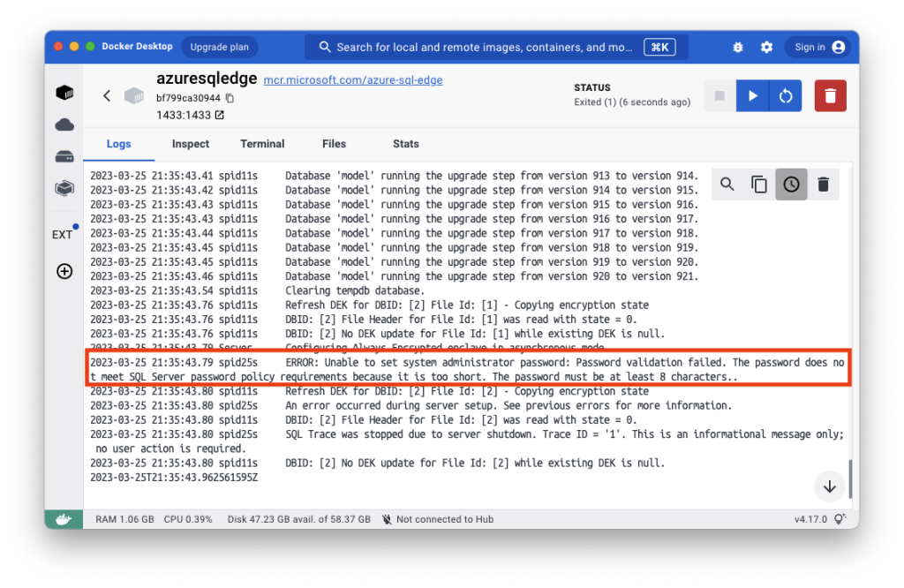The width and height of the screenshot is (904, 588).
Task: Switch to the Stats tab
Action: (x=406, y=144)
